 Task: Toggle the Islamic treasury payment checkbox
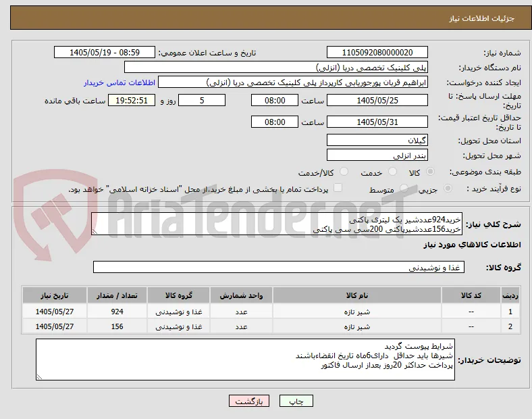338,188
